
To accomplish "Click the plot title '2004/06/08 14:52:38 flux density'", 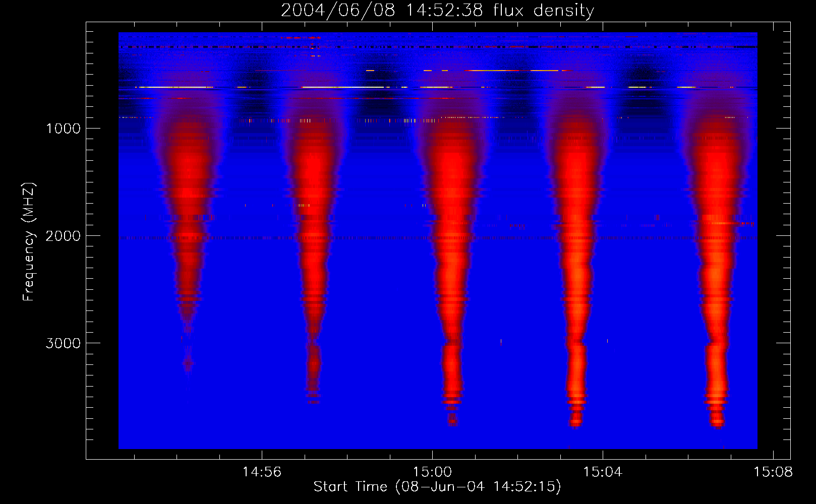I will (437, 11).
